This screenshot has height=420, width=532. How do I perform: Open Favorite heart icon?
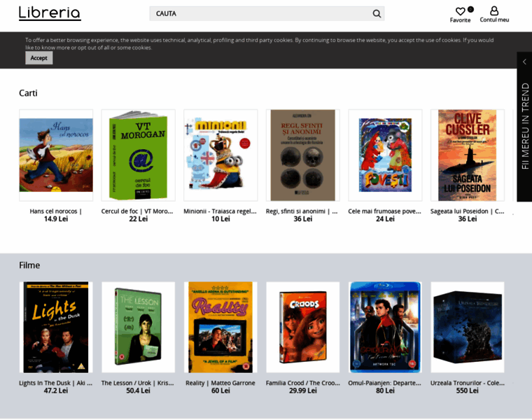(x=460, y=11)
